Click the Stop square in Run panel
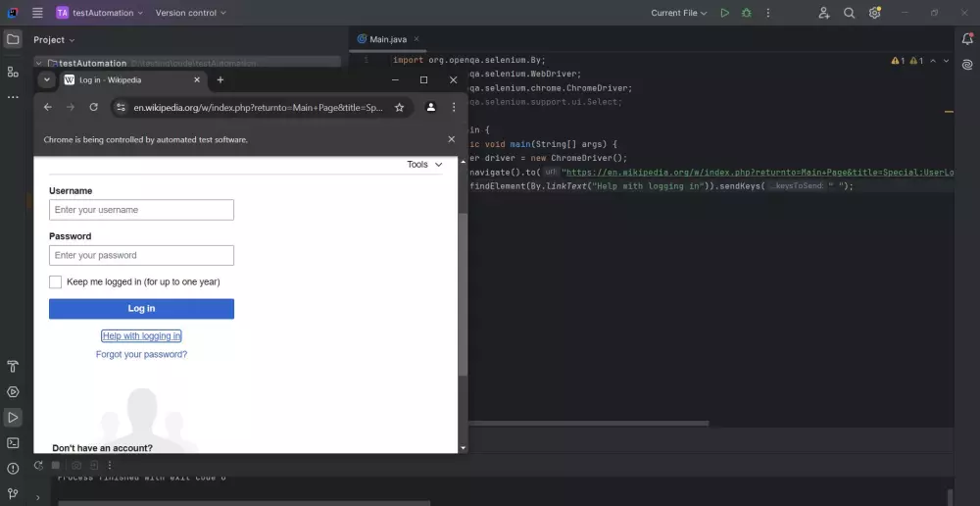 click(x=56, y=466)
